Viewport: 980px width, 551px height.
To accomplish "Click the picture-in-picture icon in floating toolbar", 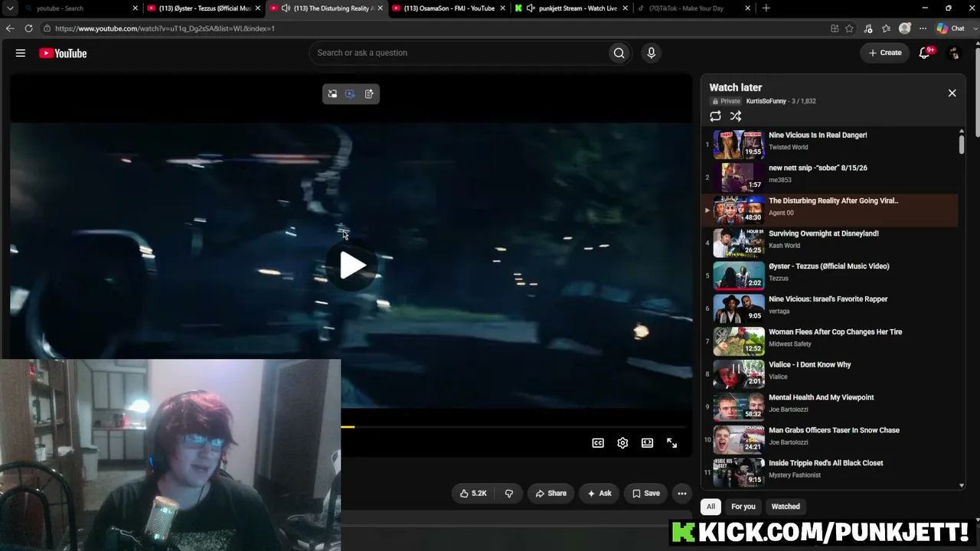I will [x=332, y=94].
